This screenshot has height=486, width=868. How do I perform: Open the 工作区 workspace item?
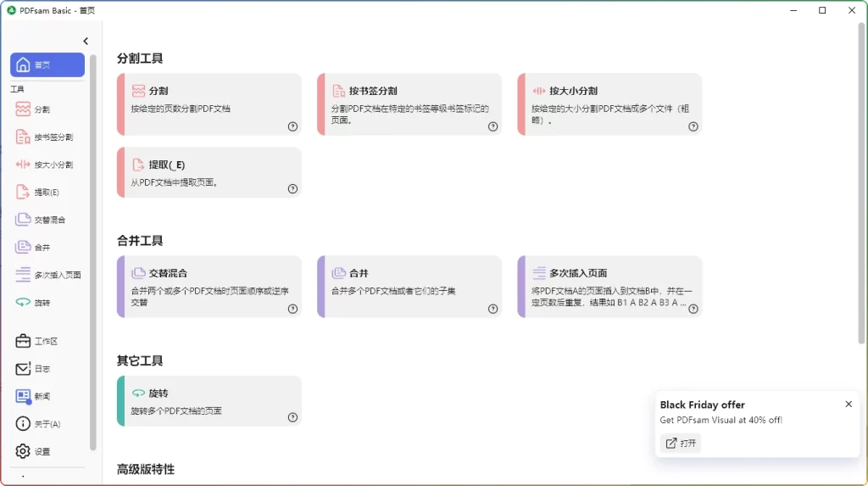tap(47, 341)
